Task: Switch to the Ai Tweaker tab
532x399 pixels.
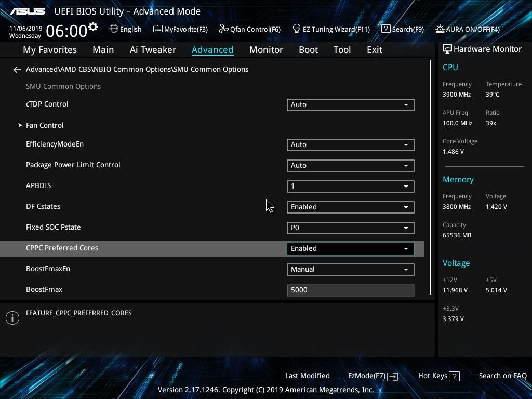Action: point(153,50)
